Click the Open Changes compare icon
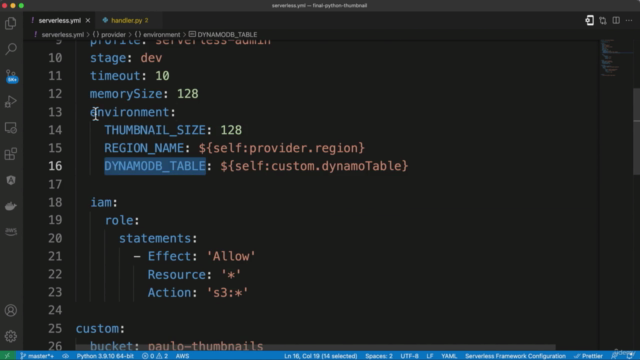The width and height of the screenshot is (640, 360). pyautogui.click(x=603, y=20)
